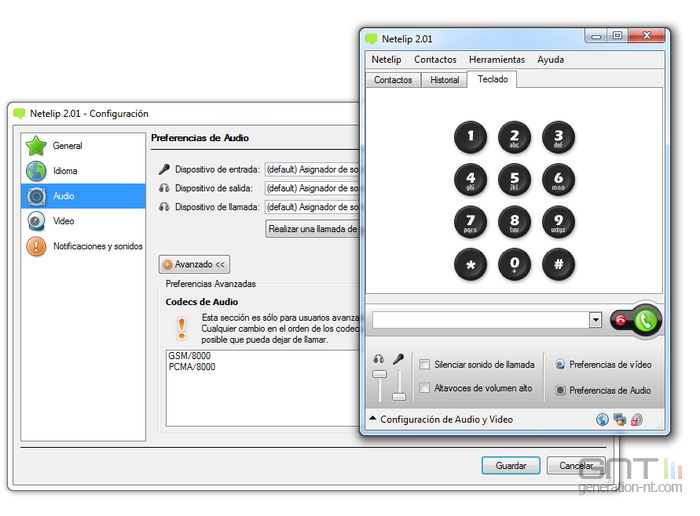
Task: Enable Silenciar sonido de llamada checkbox
Action: pyautogui.click(x=425, y=364)
